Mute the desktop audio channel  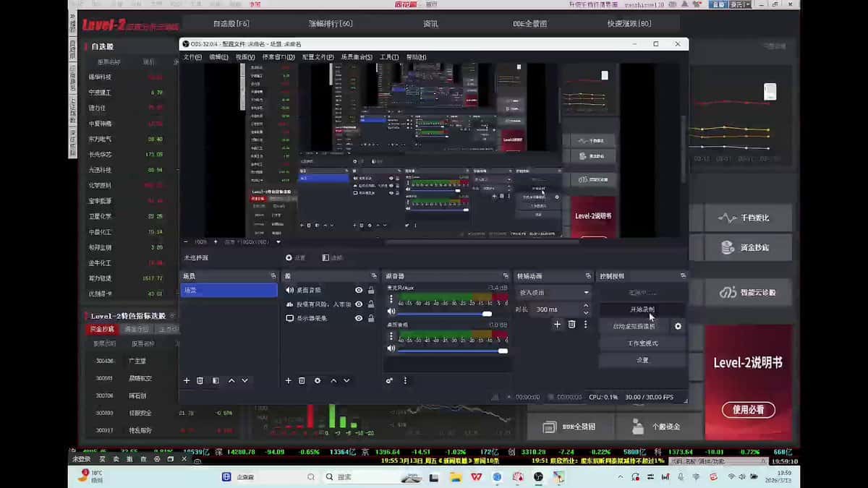391,348
